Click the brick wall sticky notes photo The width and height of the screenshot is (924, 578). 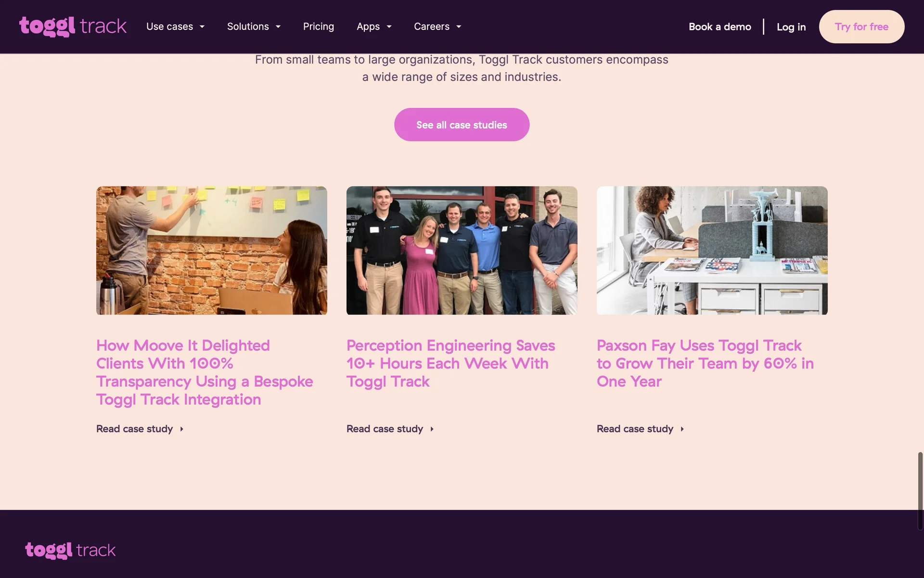(x=212, y=250)
